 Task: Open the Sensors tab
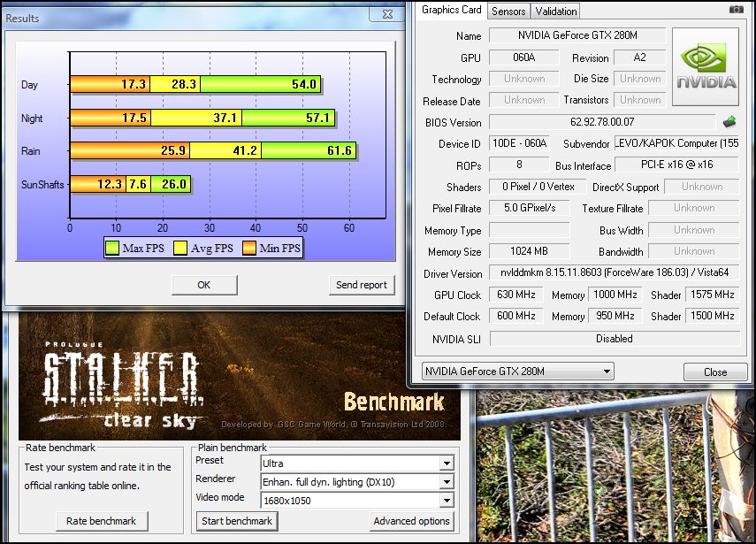[x=508, y=11]
